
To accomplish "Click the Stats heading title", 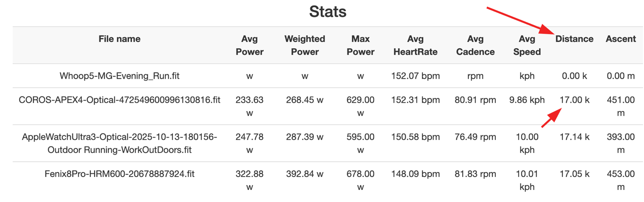I will (x=328, y=12).
